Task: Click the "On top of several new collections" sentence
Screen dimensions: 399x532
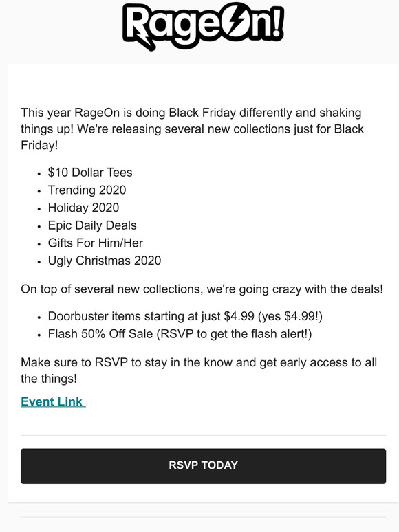Action: pos(202,289)
